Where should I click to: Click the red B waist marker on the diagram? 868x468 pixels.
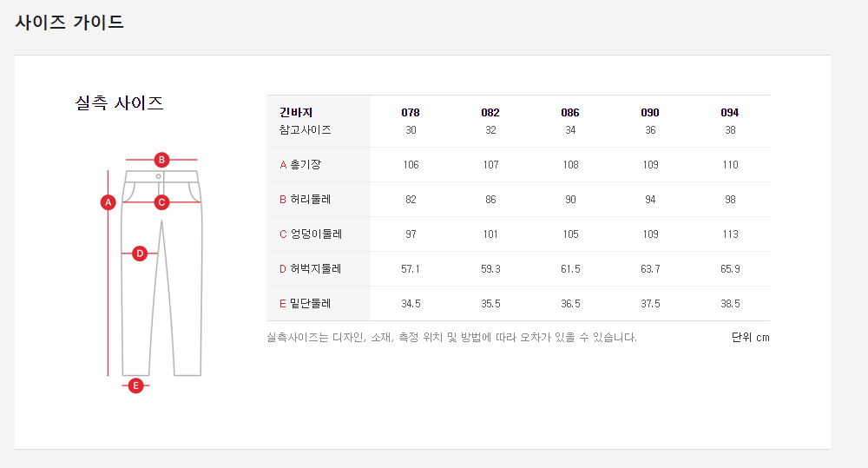coord(161,159)
